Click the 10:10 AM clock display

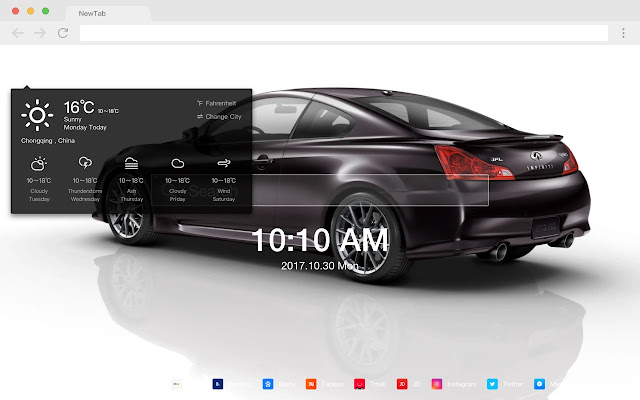[320, 240]
